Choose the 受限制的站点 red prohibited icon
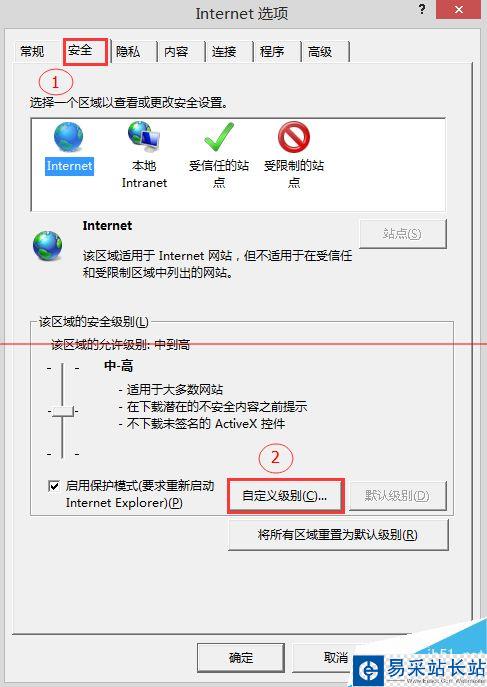 tap(294, 137)
